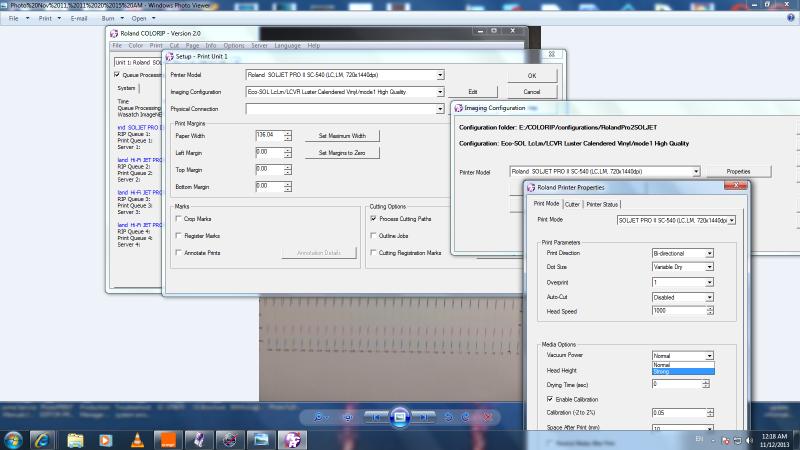Open the Open menu in Photo Viewer
The image size is (800, 450).
(143, 18)
